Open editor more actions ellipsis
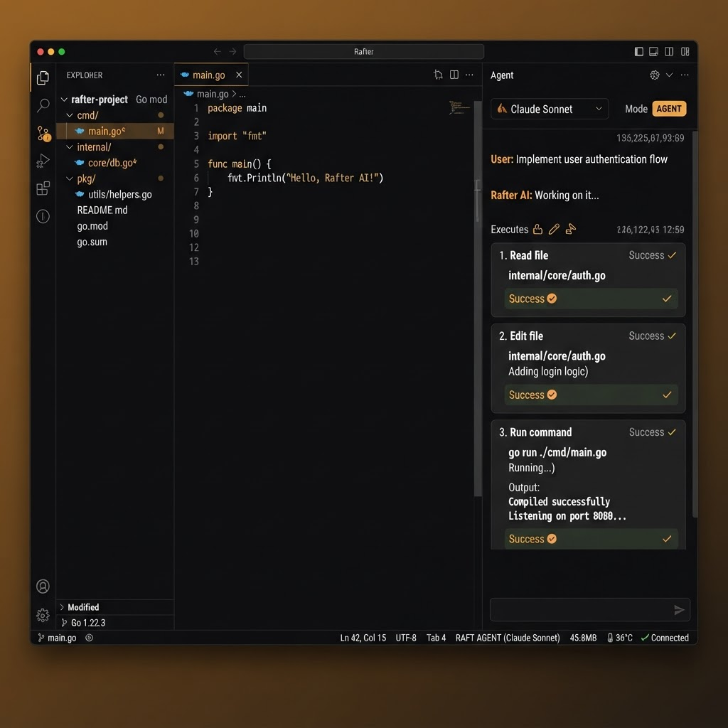Viewport: 728px width, 728px height. click(469, 75)
